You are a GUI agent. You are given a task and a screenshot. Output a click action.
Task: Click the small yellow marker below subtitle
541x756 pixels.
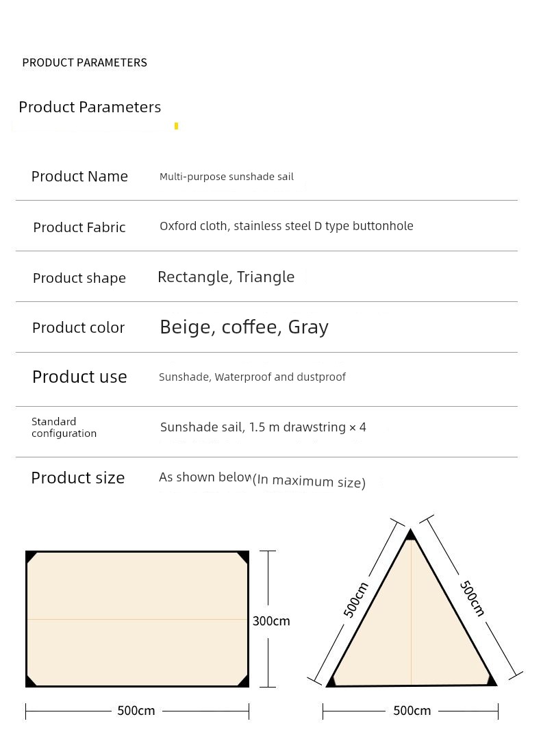pos(177,126)
